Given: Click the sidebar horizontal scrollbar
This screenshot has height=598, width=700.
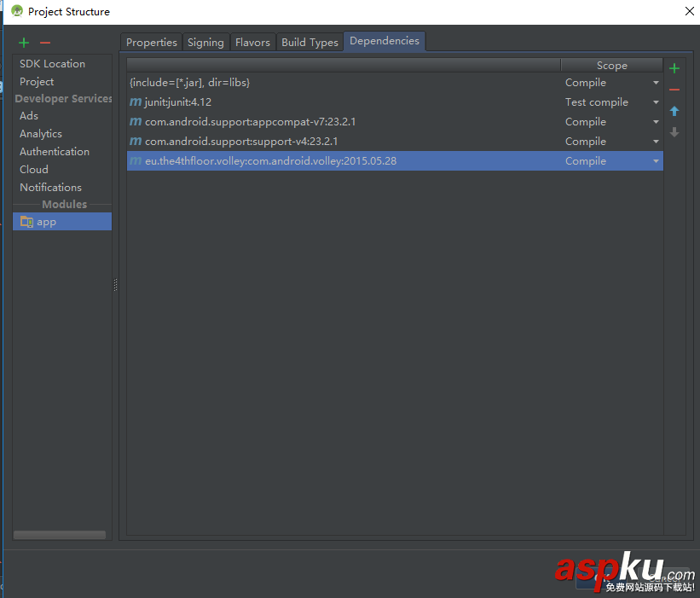Looking at the screenshot, I should click(x=60, y=535).
